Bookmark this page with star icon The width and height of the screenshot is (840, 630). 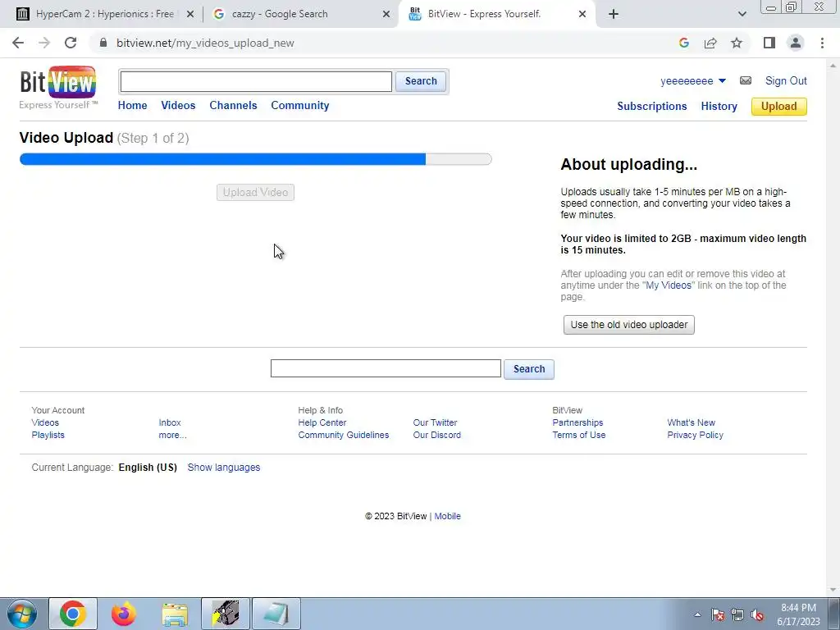tap(737, 43)
